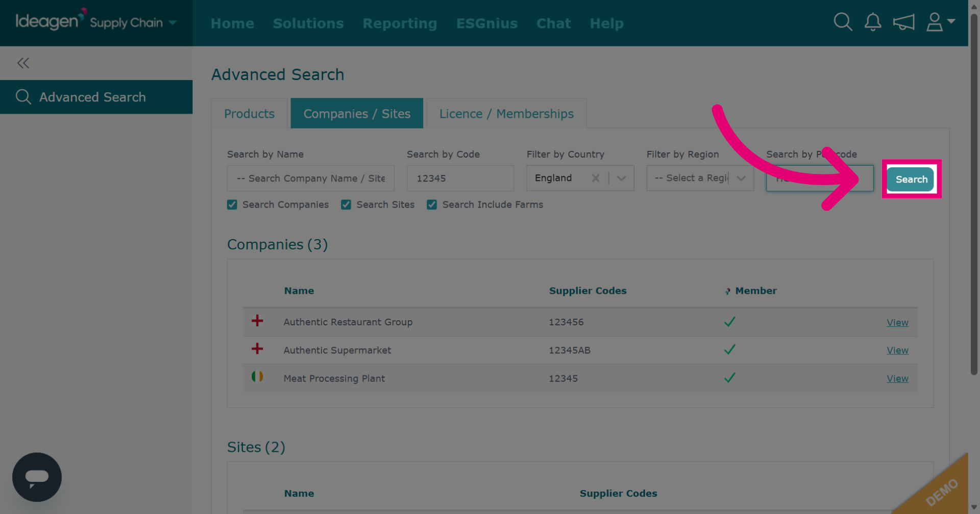Viewport: 980px width, 514px height.
Task: Open the announcements megaphone icon
Action: (903, 22)
